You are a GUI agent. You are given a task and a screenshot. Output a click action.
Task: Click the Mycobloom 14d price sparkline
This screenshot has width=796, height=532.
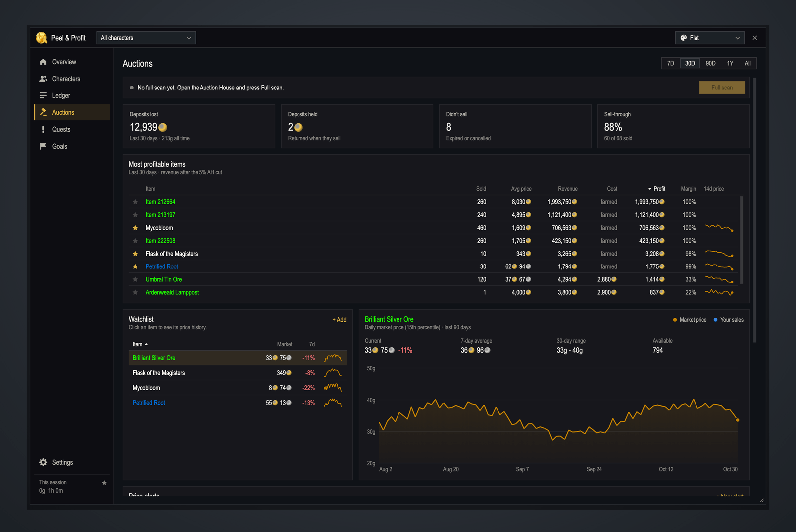click(x=719, y=228)
